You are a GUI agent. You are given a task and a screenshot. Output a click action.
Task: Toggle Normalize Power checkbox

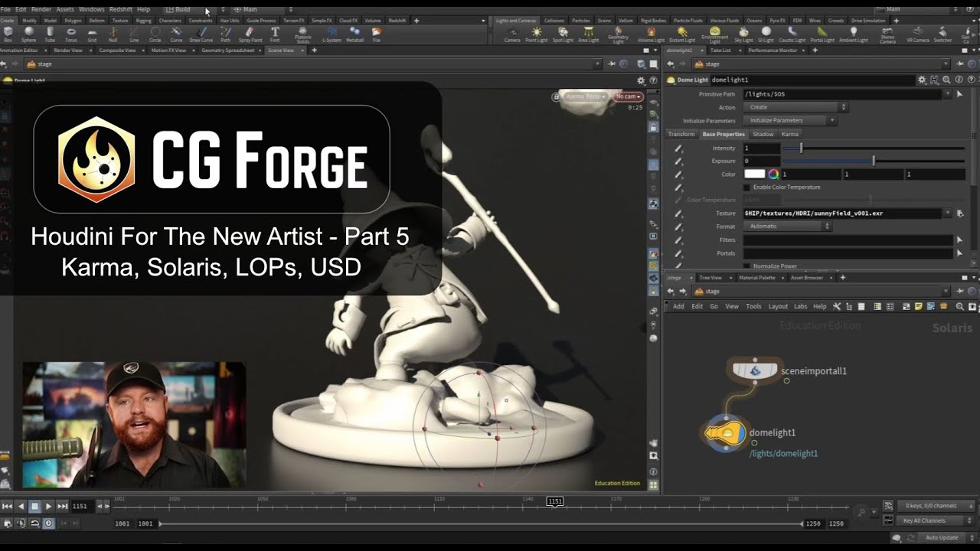tap(747, 266)
